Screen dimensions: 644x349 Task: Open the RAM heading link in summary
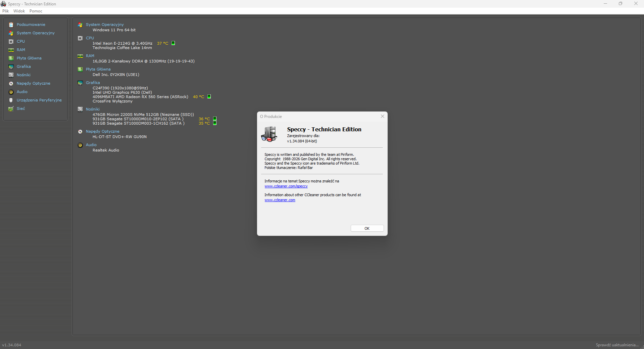[90, 56]
